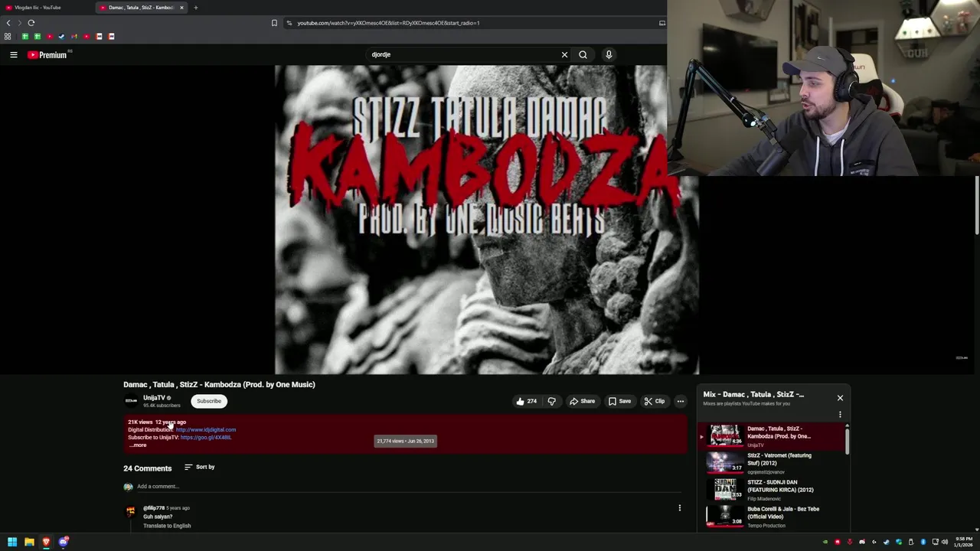
Task: Open the volume speaker tray icon
Action: click(945, 542)
